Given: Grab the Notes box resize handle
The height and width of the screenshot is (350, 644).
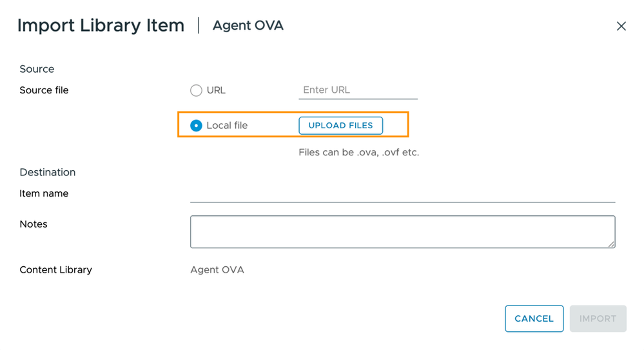Looking at the screenshot, I should tap(611, 244).
